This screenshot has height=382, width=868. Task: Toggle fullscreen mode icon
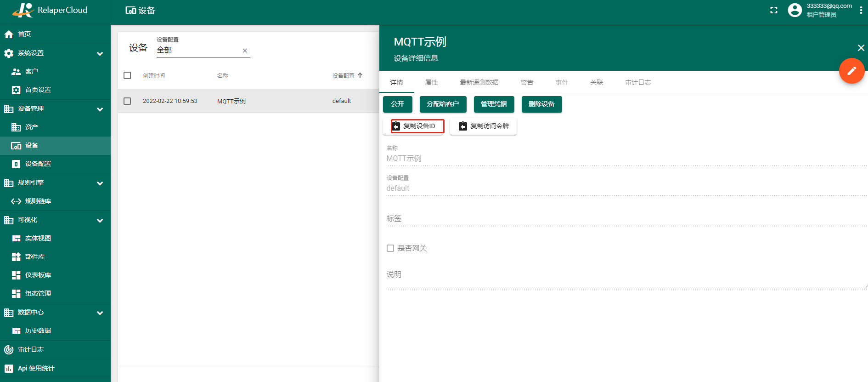(774, 10)
